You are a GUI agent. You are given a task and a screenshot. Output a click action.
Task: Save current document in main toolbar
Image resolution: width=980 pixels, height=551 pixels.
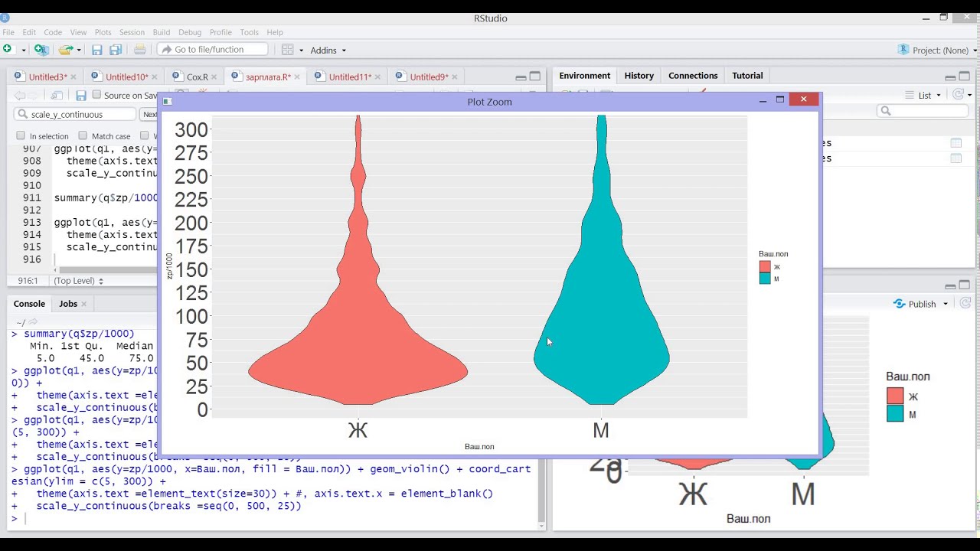(x=97, y=50)
